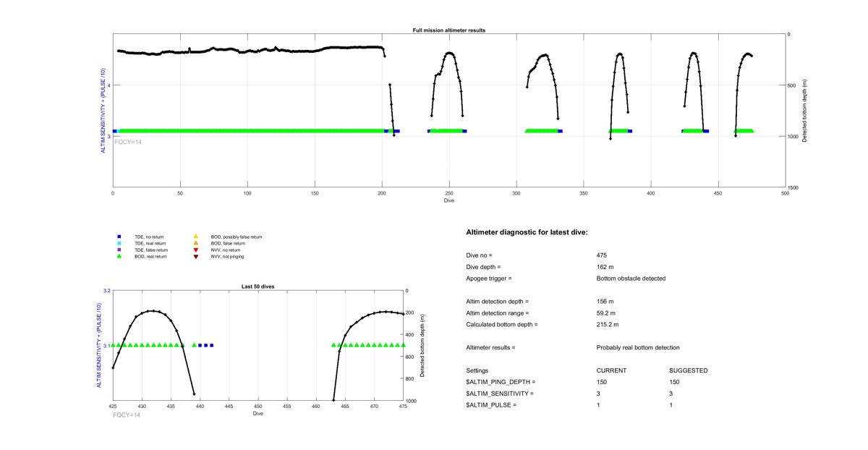Click the 'Dive' x-axis label of full mission plot

tap(449, 200)
